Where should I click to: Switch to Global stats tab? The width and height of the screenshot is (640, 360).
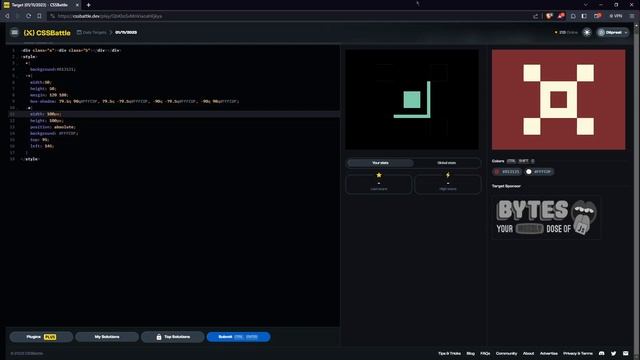446,163
